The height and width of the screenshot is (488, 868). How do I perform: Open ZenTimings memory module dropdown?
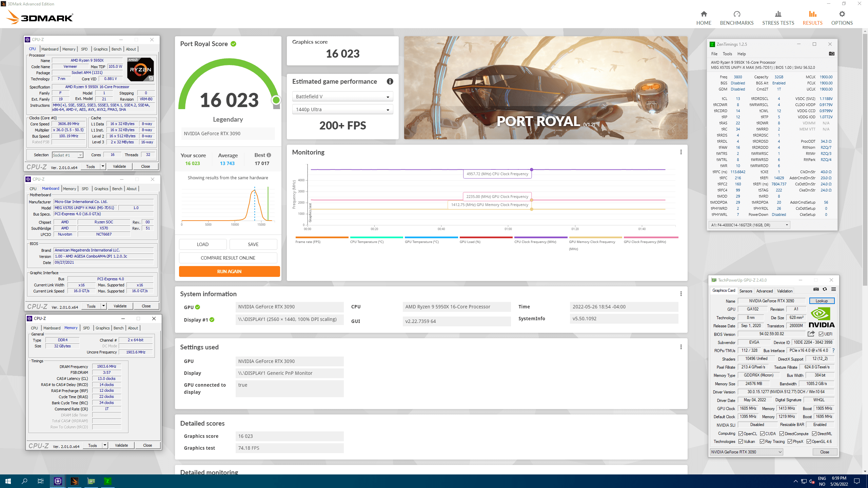(749, 225)
